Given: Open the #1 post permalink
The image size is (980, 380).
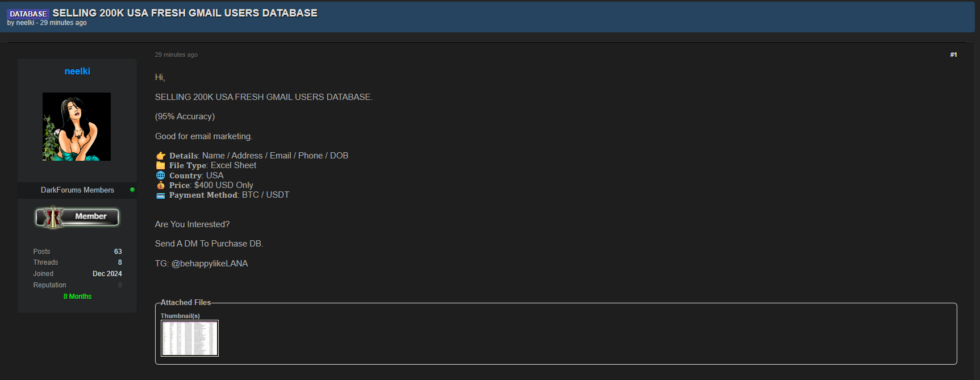Looking at the screenshot, I should pyautogui.click(x=953, y=55).
